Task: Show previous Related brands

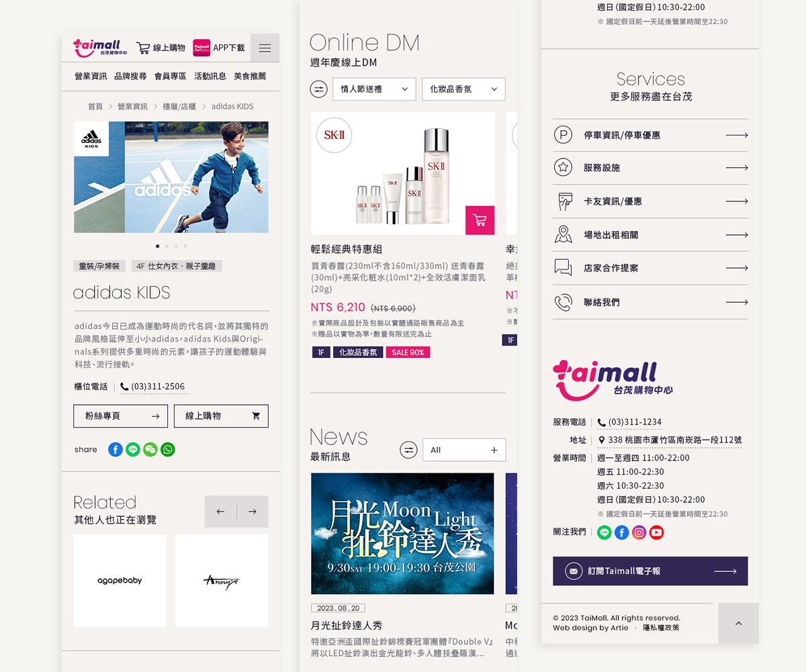Action: point(220,512)
